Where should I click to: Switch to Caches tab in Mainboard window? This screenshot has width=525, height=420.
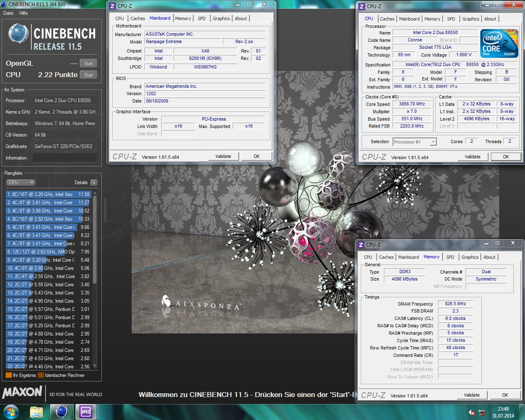point(138,18)
